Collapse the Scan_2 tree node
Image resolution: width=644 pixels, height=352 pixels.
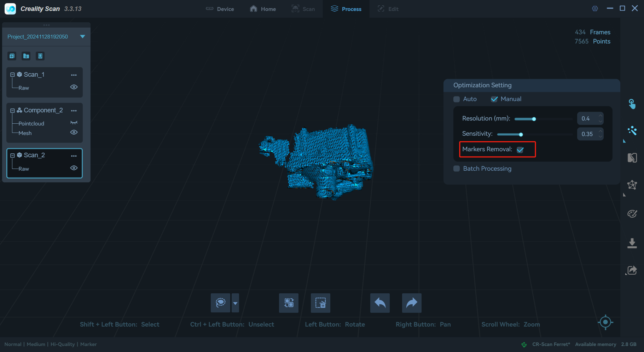coord(12,156)
